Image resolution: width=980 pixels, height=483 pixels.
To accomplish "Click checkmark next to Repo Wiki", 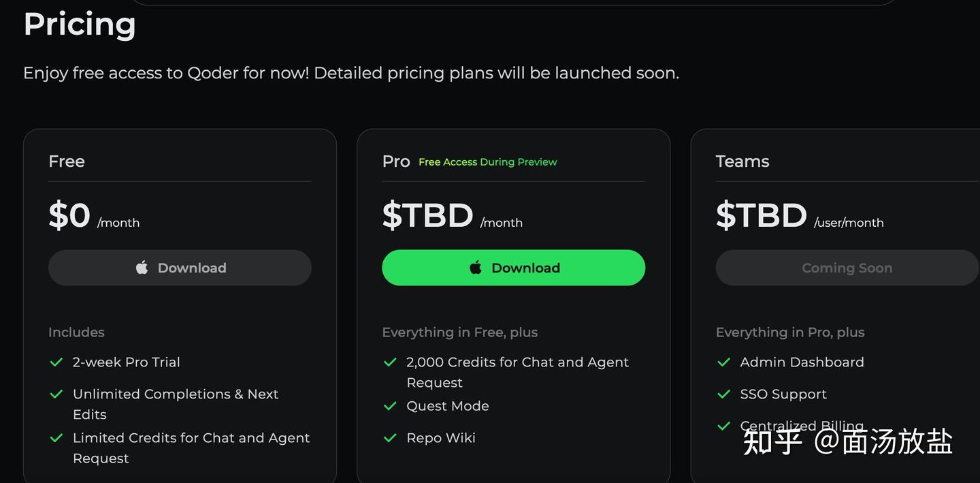I will [390, 438].
